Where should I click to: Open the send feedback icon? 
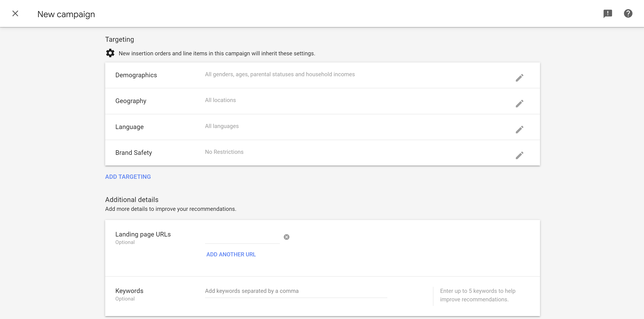pyautogui.click(x=607, y=13)
